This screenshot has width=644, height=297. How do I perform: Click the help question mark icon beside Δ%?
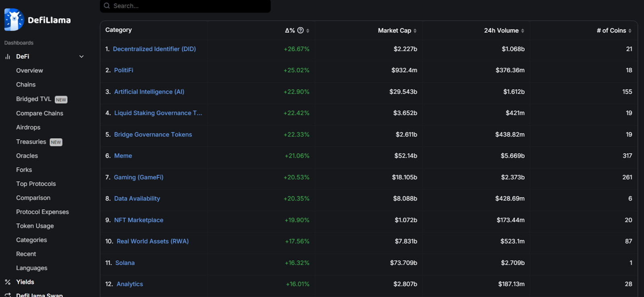click(300, 31)
